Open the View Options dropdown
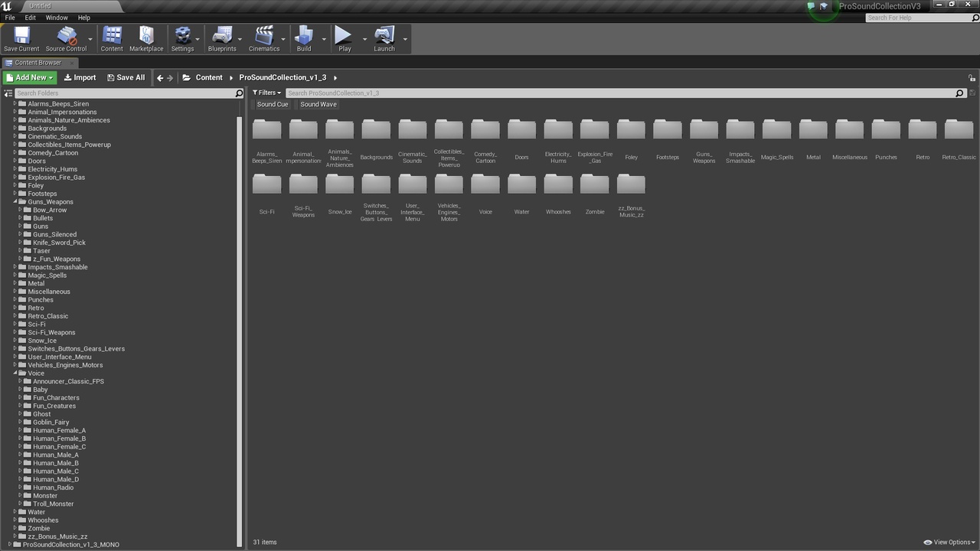The height and width of the screenshot is (551, 980). pyautogui.click(x=949, y=542)
